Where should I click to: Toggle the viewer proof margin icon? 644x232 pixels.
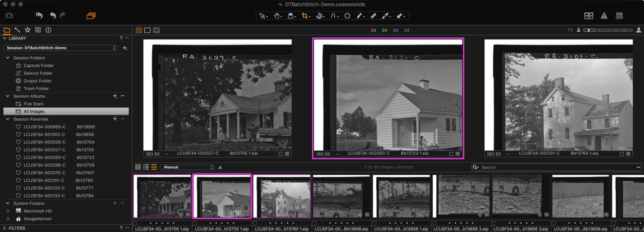point(156,30)
